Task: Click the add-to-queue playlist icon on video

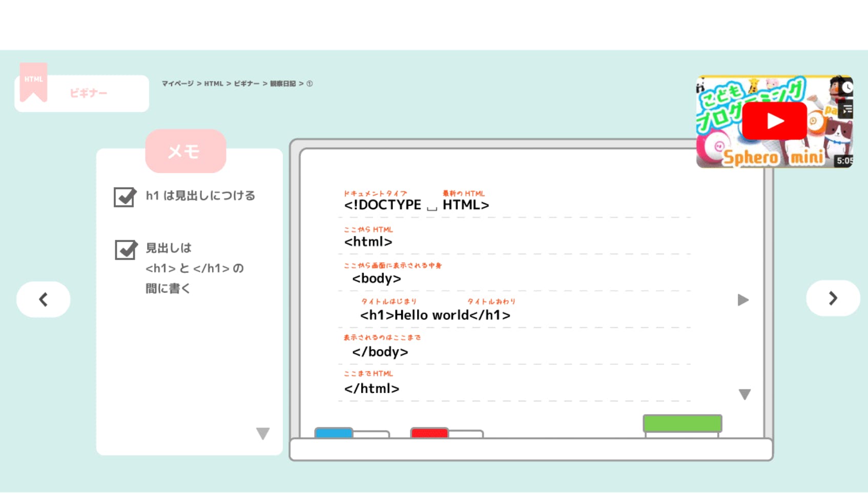Action: pyautogui.click(x=847, y=109)
